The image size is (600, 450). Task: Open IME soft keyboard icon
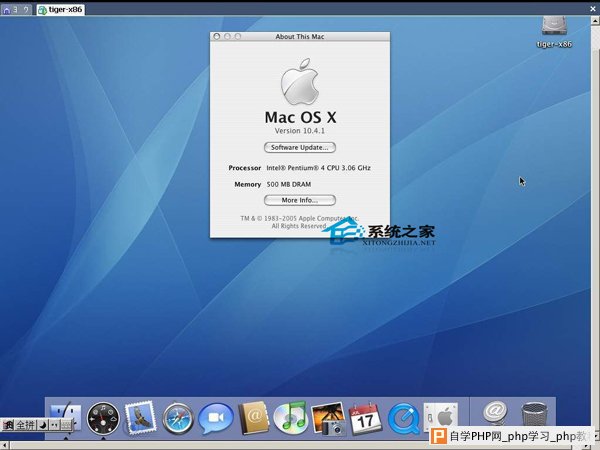(x=66, y=425)
